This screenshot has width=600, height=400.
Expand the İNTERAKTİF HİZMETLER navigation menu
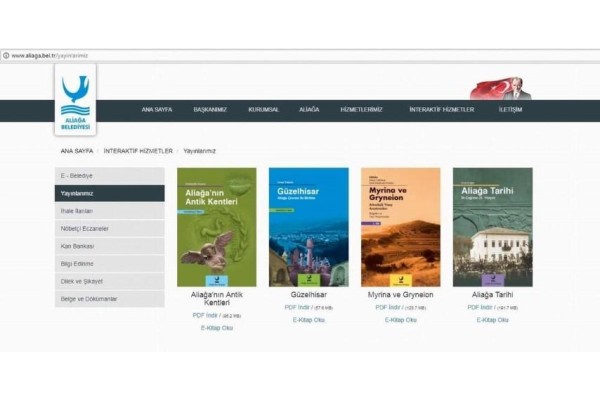tap(441, 109)
